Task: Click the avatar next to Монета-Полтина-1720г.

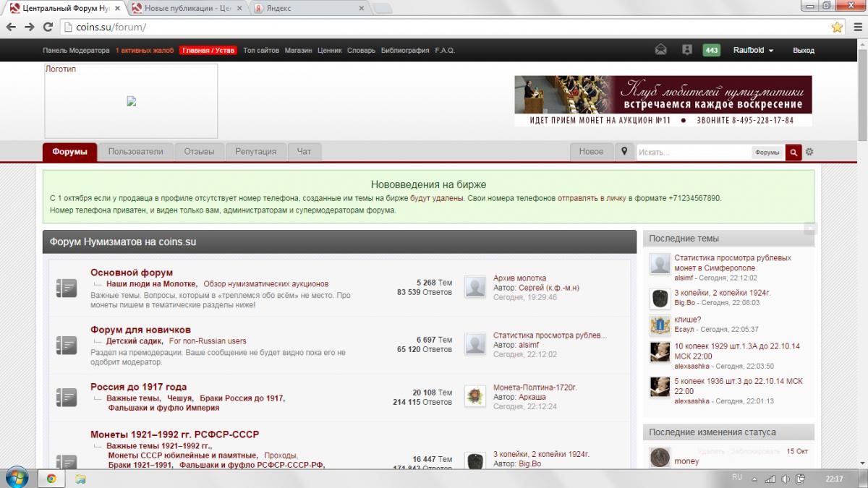Action: click(475, 396)
